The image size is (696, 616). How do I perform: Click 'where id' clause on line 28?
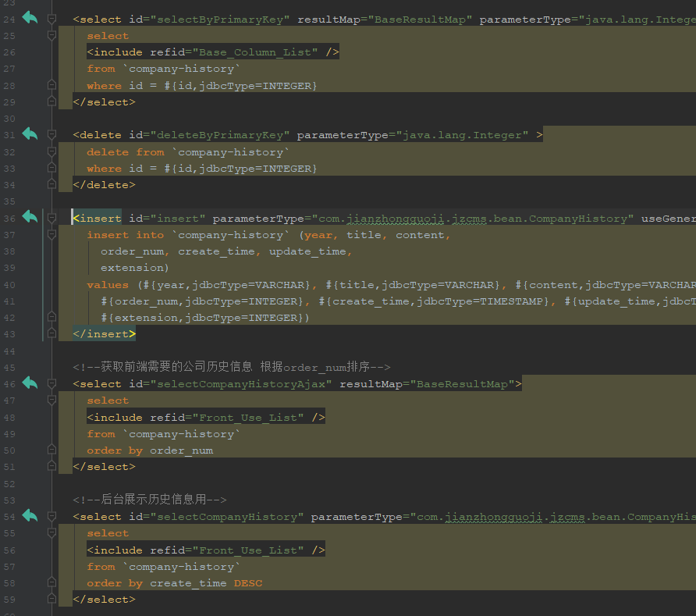click(115, 86)
